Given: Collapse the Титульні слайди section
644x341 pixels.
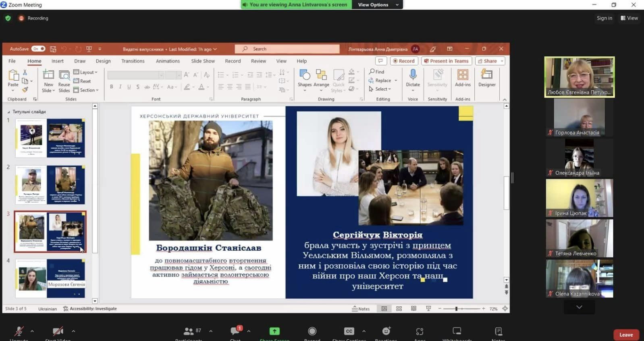Looking at the screenshot, I should coord(9,112).
